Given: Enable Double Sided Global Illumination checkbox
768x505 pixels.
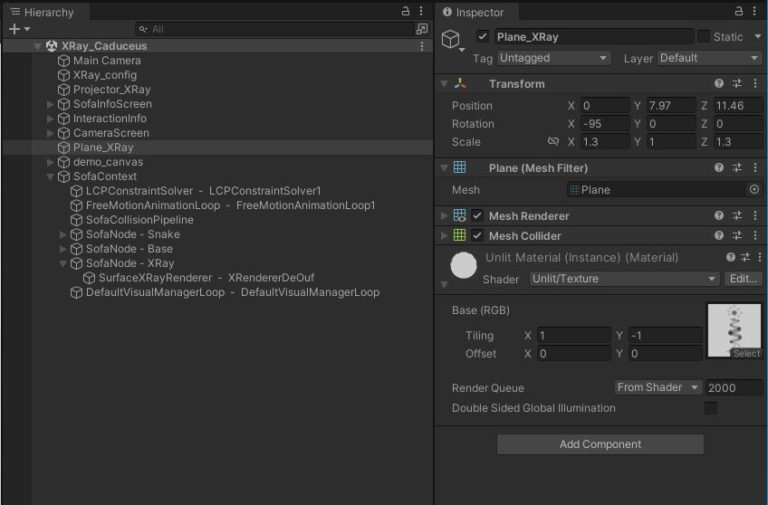Looking at the screenshot, I should click(x=711, y=408).
